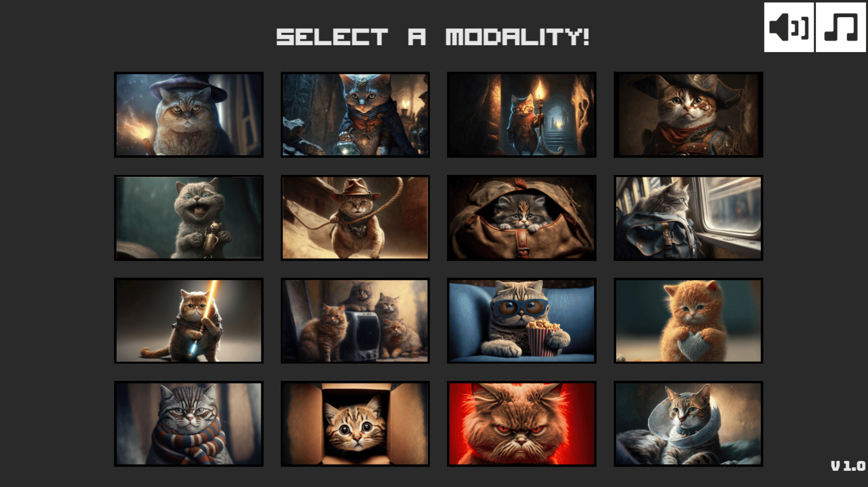Click the Select a Modality title
The image size is (868, 487).
(433, 37)
